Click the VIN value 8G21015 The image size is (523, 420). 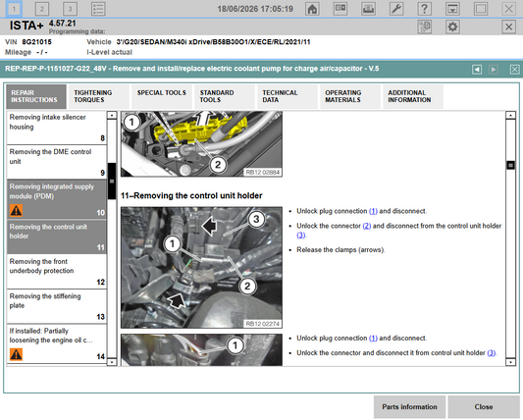[x=37, y=42]
